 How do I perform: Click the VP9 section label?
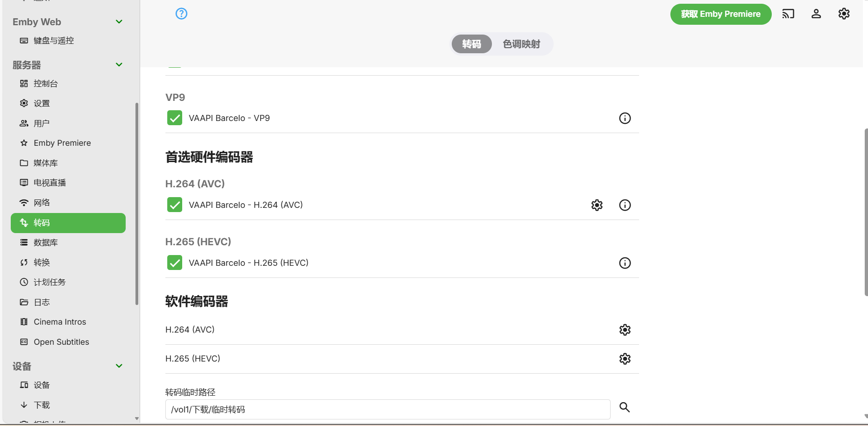tap(175, 98)
